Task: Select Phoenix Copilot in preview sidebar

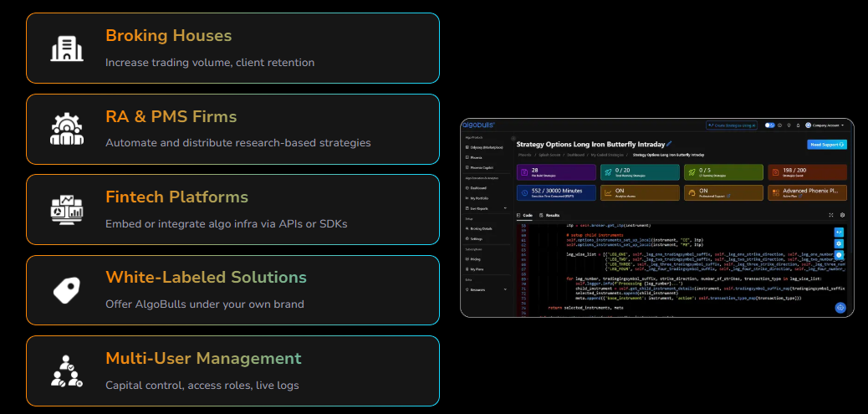Action: [479, 168]
